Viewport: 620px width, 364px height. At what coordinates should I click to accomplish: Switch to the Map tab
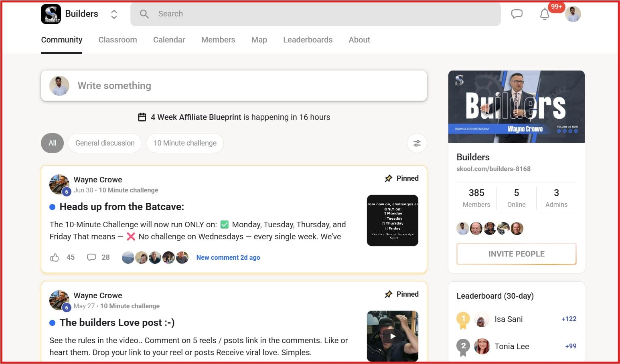[259, 40]
